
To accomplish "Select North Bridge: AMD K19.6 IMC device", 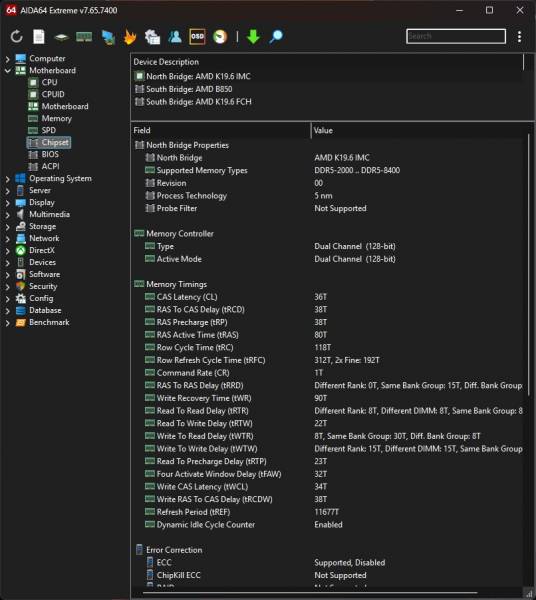I will tap(192, 77).
